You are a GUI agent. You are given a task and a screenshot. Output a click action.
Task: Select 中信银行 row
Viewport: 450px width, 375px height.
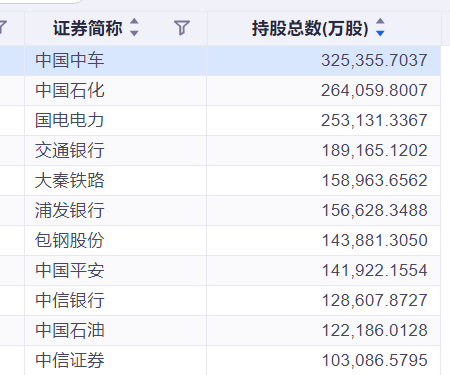click(220, 300)
